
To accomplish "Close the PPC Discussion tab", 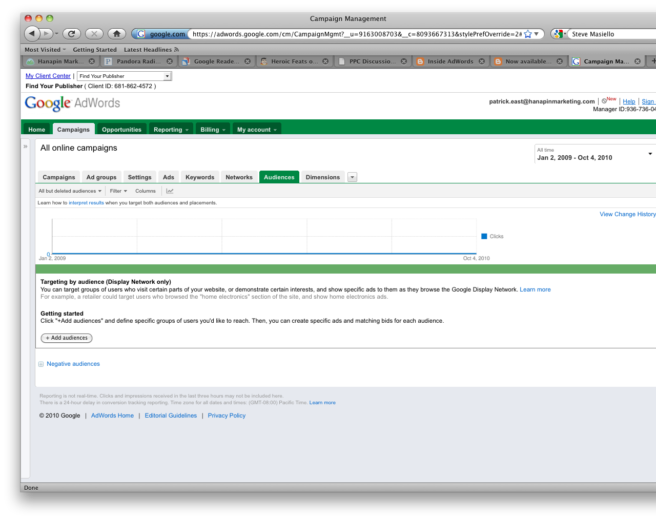I will tap(404, 61).
